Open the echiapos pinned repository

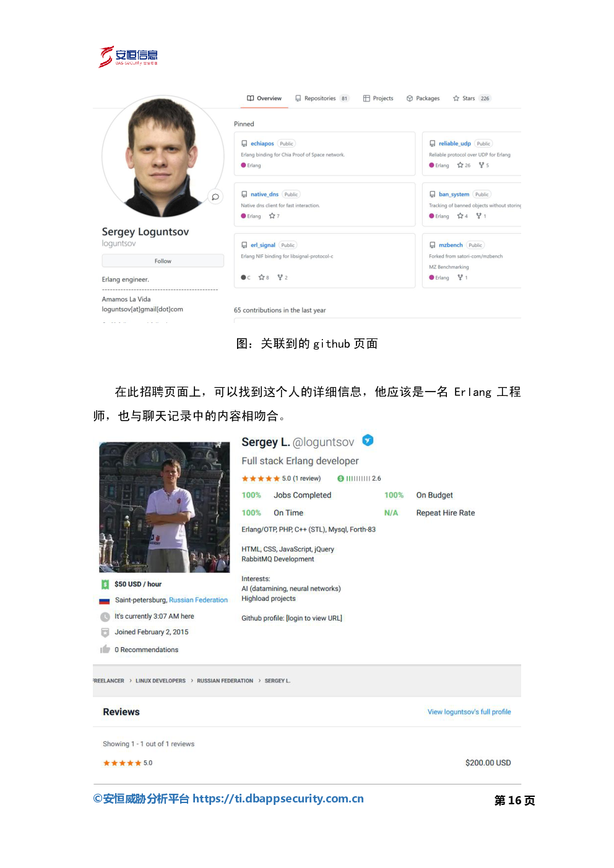click(262, 144)
